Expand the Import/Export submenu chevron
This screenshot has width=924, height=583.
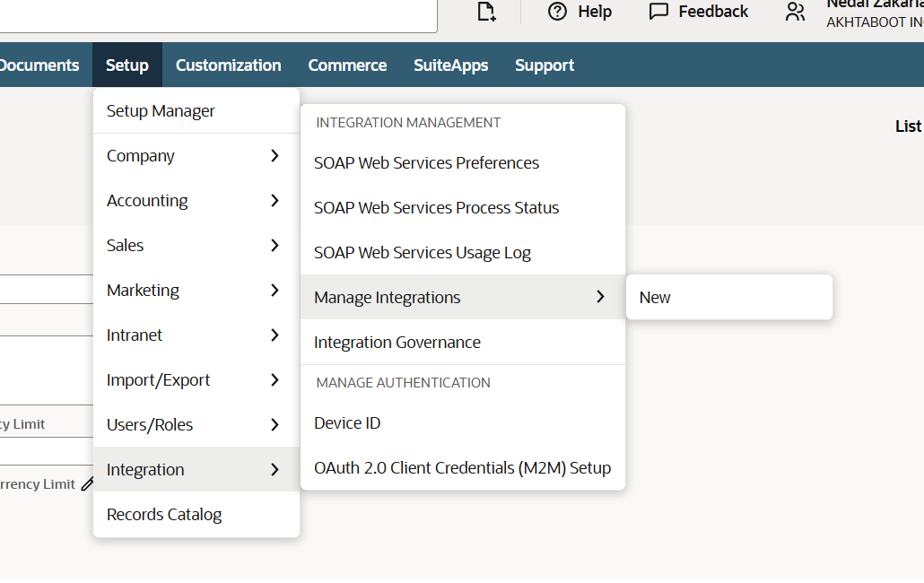(x=275, y=379)
